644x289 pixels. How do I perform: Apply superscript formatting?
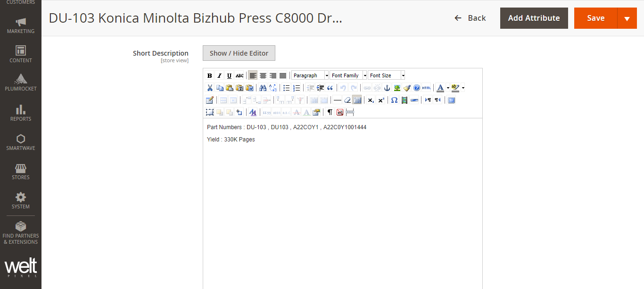tap(381, 100)
